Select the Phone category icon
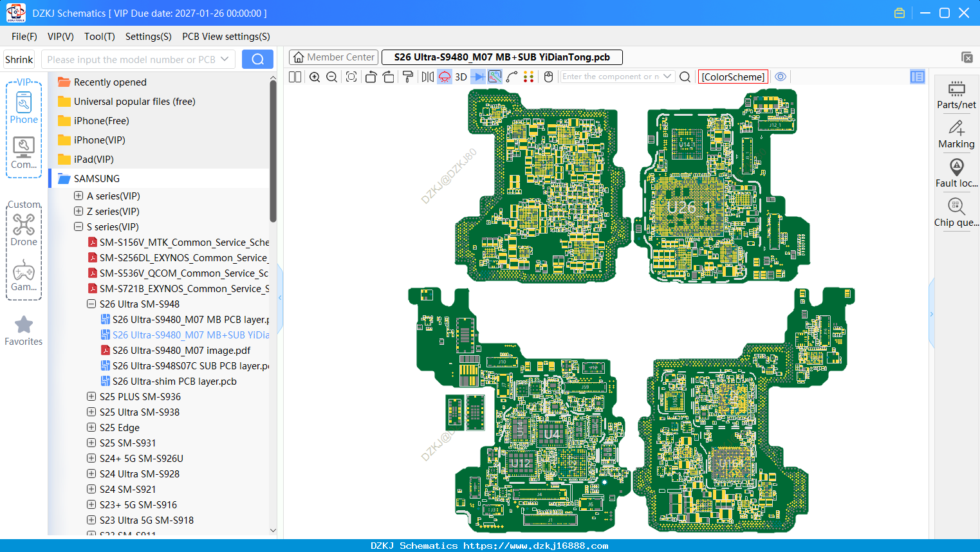Image resolution: width=980 pixels, height=552 pixels. coord(24,107)
